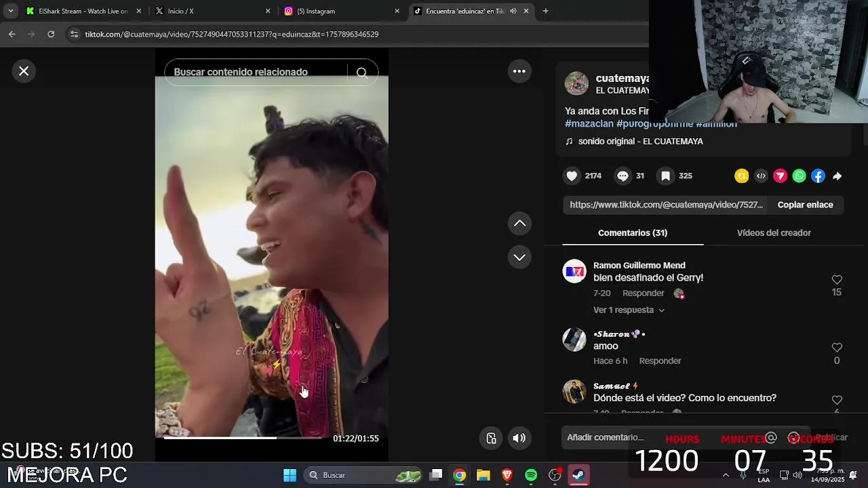This screenshot has height=488, width=868.
Task: Reload the page with refresh button
Action: (x=51, y=34)
